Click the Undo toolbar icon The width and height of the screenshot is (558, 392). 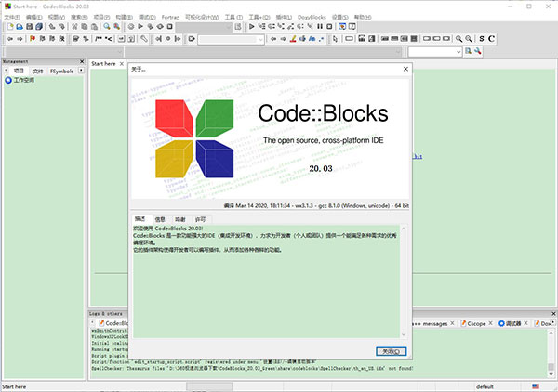pyautogui.click(x=52, y=27)
